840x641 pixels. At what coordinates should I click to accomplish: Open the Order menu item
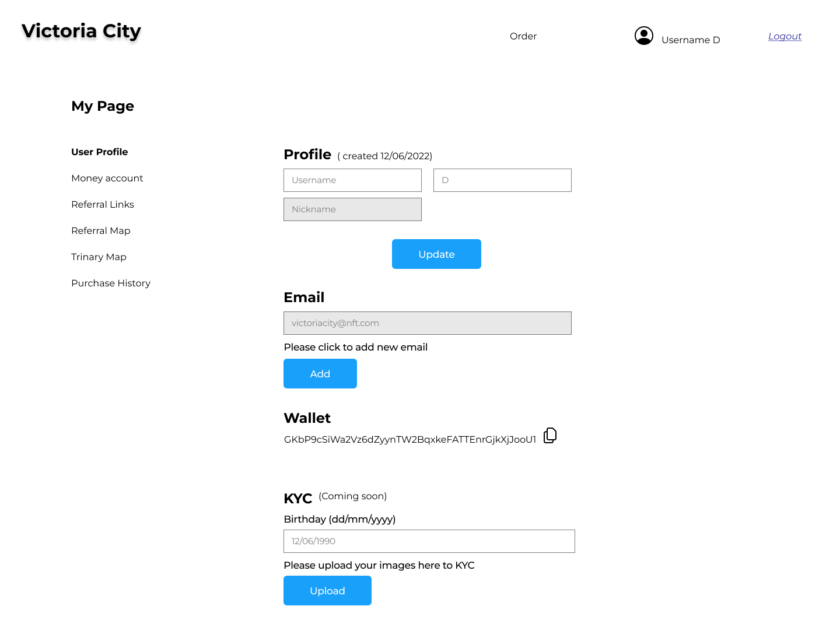pos(523,36)
